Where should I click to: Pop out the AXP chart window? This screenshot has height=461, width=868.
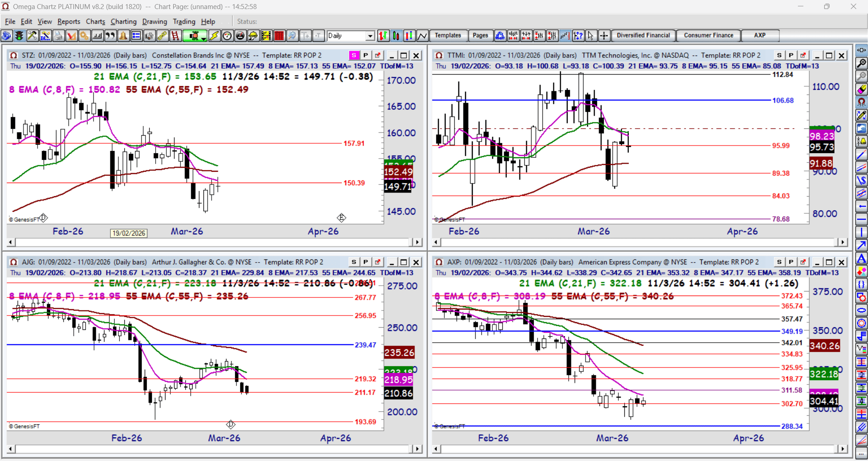803,262
